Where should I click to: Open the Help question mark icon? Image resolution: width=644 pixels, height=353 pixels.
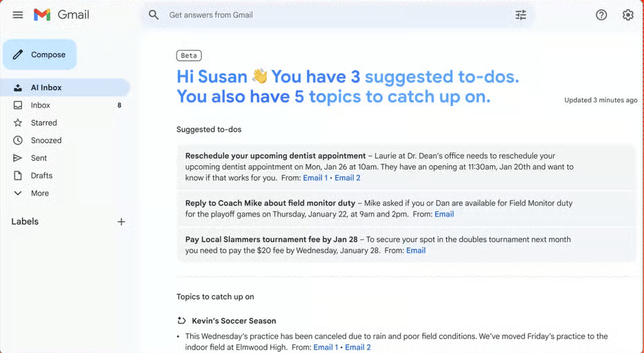point(601,15)
